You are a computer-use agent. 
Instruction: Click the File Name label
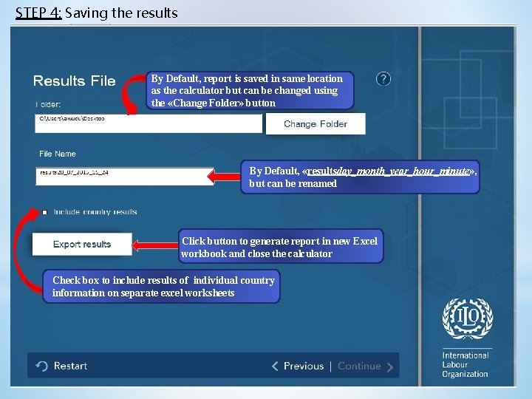58,154
